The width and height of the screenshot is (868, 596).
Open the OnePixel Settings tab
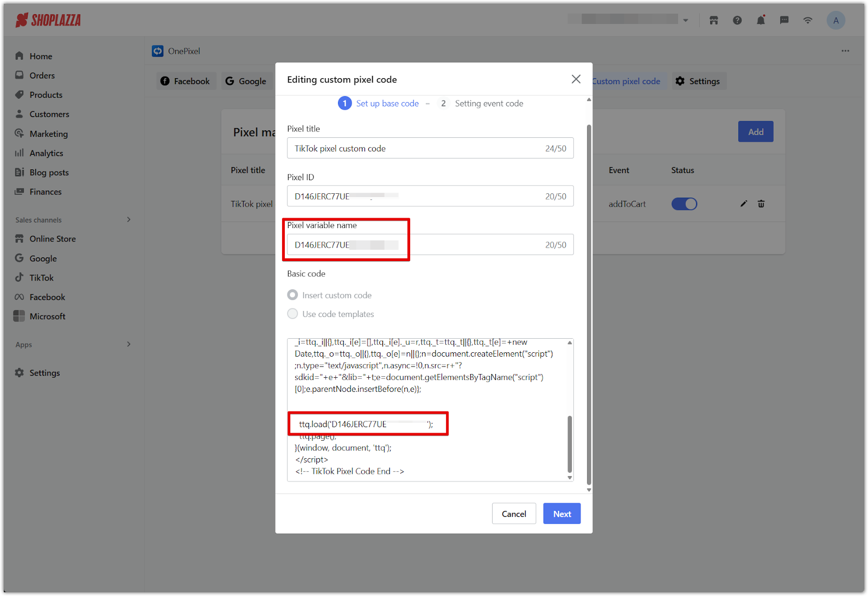(x=699, y=81)
